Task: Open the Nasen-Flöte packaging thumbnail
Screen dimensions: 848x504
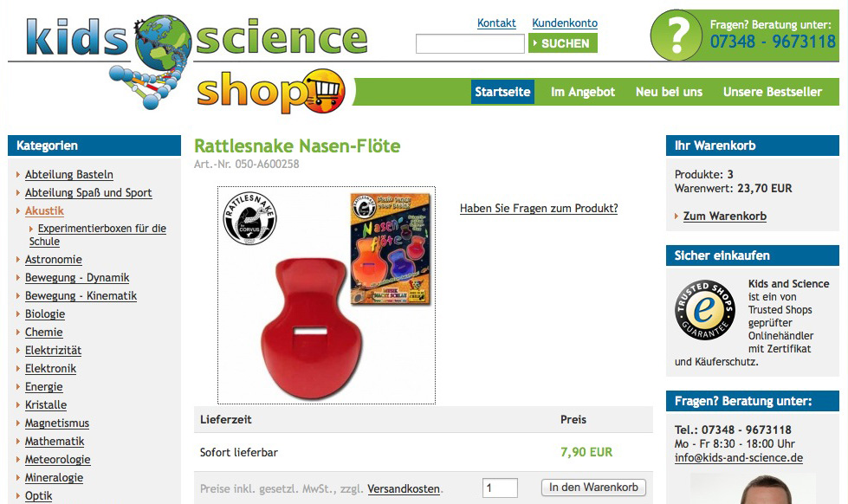Action: 391,249
